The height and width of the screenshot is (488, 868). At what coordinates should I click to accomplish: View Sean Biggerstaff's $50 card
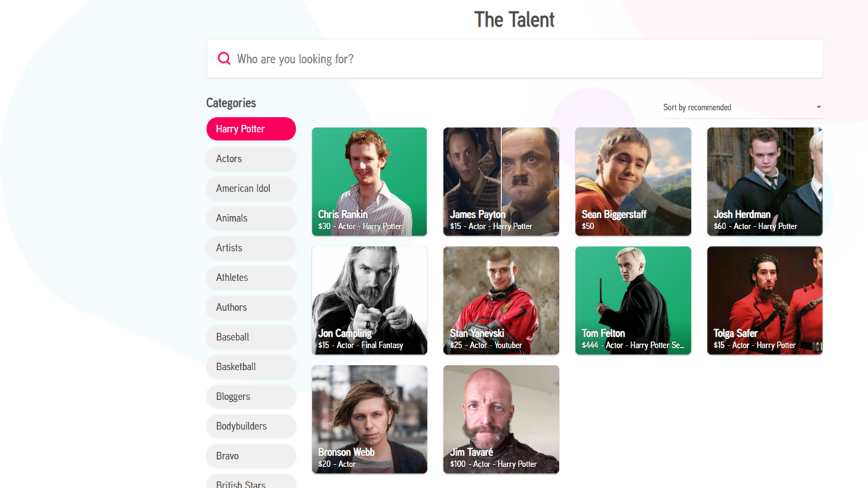pyautogui.click(x=633, y=181)
